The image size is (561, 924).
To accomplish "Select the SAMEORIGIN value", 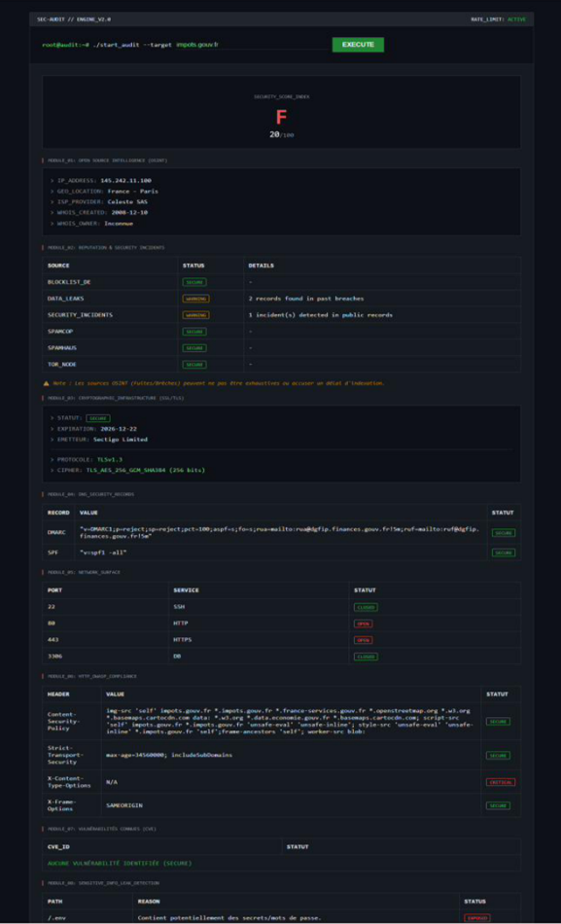I will point(123,805).
